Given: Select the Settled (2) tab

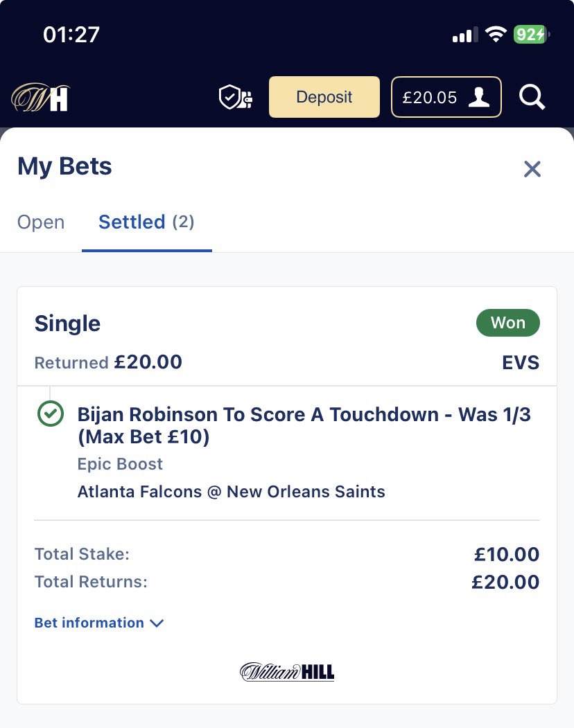Looking at the screenshot, I should pyautogui.click(x=146, y=222).
